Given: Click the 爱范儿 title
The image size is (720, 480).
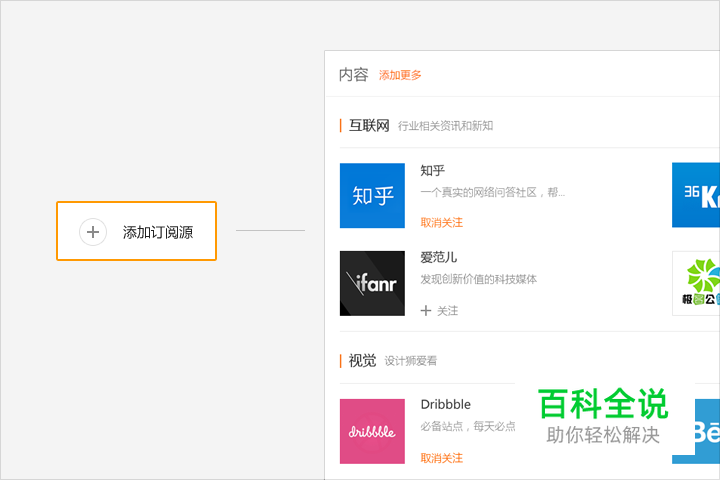Looking at the screenshot, I should tap(439, 257).
